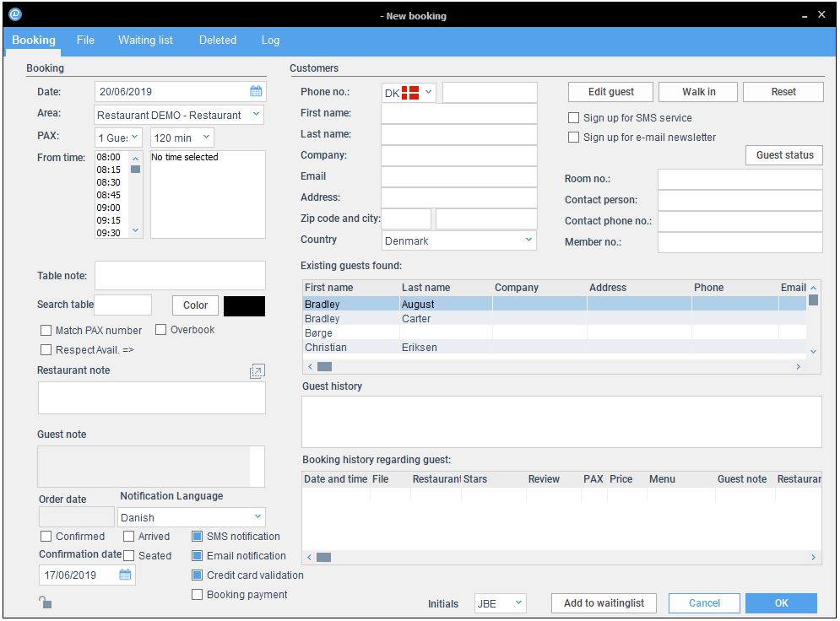Open the Initials dropdown showing JBE
Viewport: 840px width, 621px height.
point(501,603)
